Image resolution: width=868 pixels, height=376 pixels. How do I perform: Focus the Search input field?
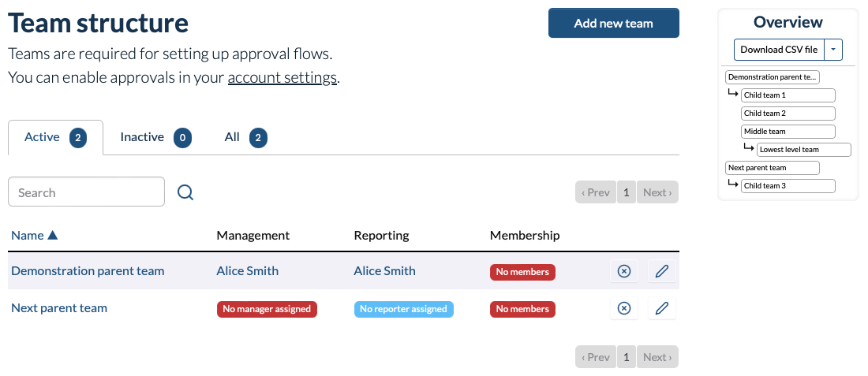click(x=86, y=192)
